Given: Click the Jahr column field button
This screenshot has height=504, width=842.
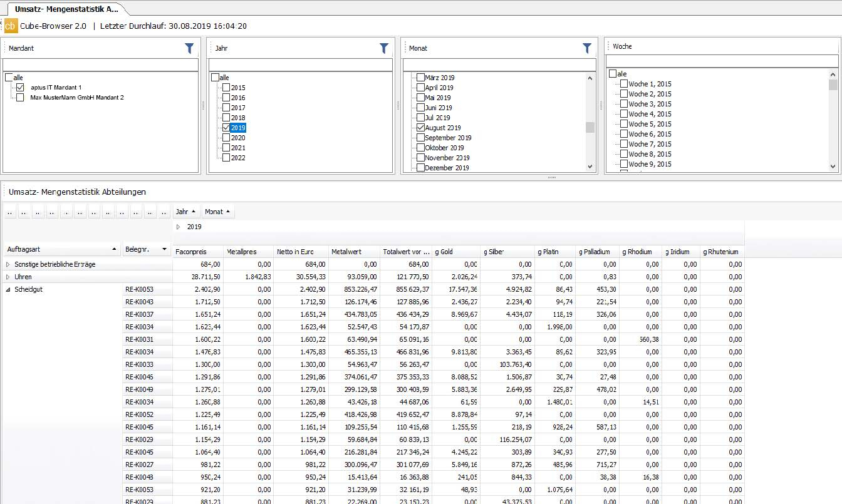Looking at the screenshot, I should (x=186, y=212).
